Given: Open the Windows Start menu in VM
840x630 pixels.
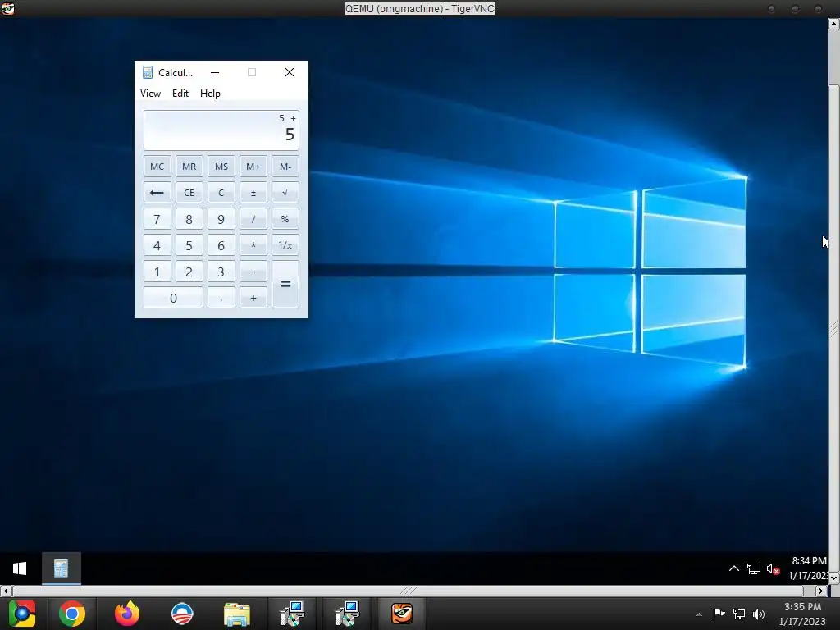Looking at the screenshot, I should [x=20, y=568].
